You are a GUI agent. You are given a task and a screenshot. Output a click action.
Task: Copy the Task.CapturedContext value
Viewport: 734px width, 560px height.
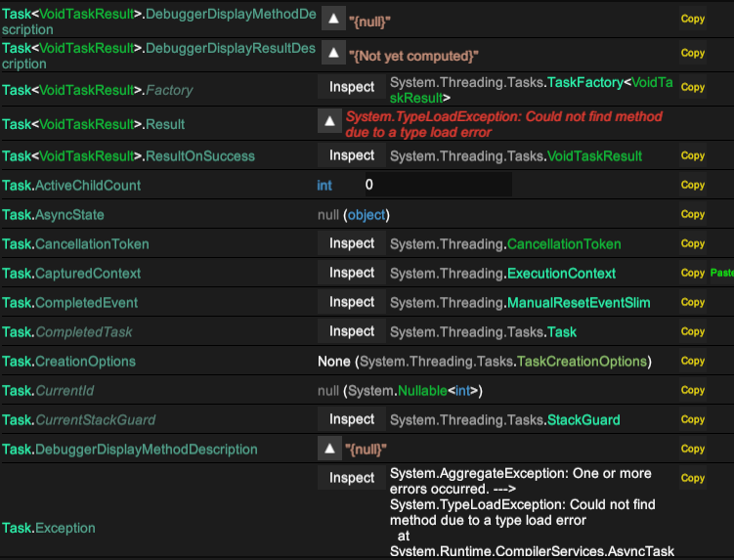692,273
